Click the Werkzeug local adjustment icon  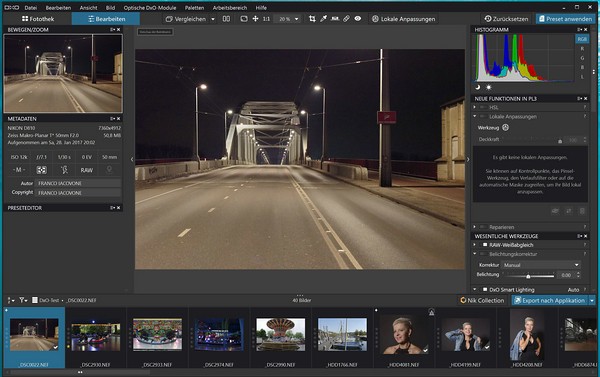point(505,128)
